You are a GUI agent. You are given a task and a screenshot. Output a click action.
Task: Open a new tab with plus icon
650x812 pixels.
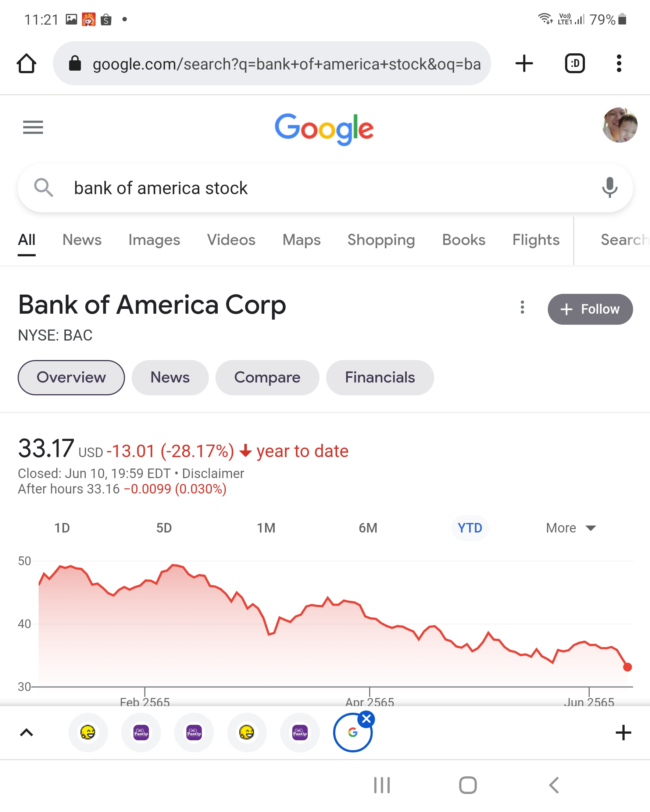pyautogui.click(x=524, y=63)
